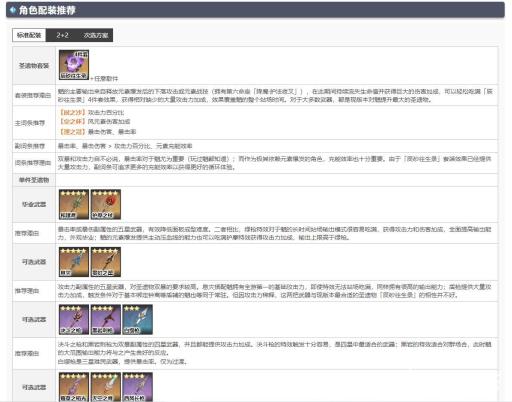Click the bullet icon beside 角色配装推荐 header

13,10
